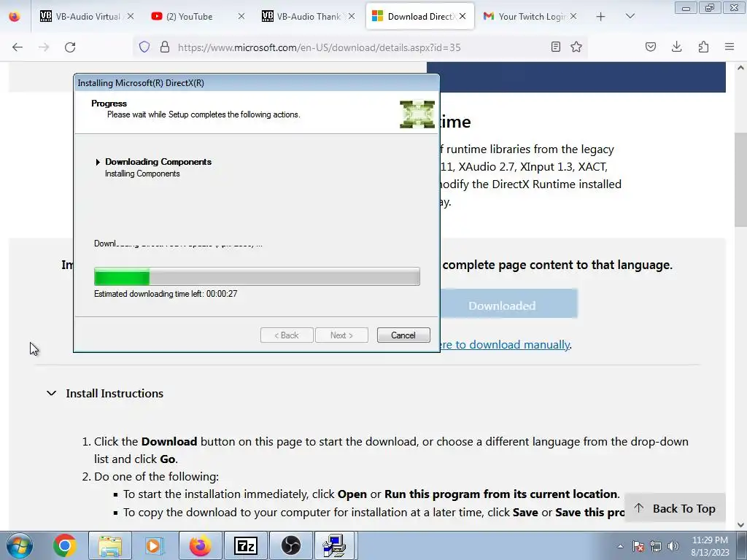
Task: Switch to the DirectX setup taskbar icon
Action: pyautogui.click(x=334, y=545)
